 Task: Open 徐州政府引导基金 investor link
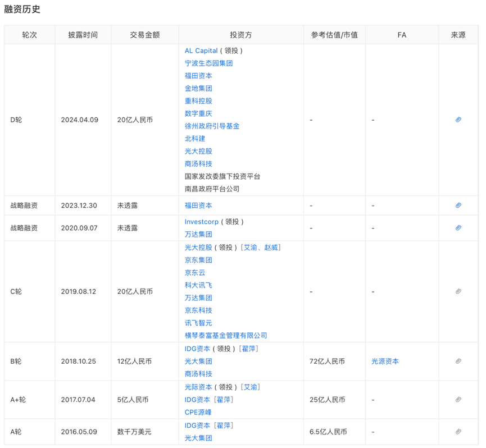(x=212, y=126)
